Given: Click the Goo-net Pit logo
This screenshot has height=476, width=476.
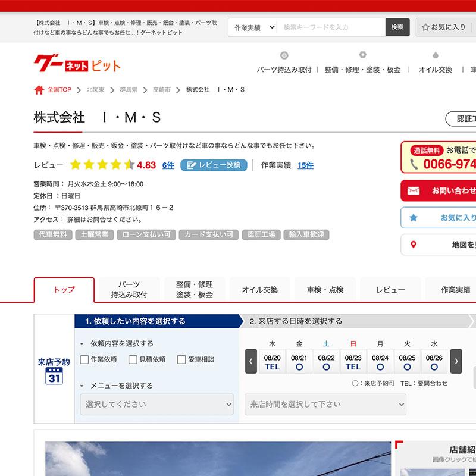Looking at the screenshot, I should coord(77,64).
